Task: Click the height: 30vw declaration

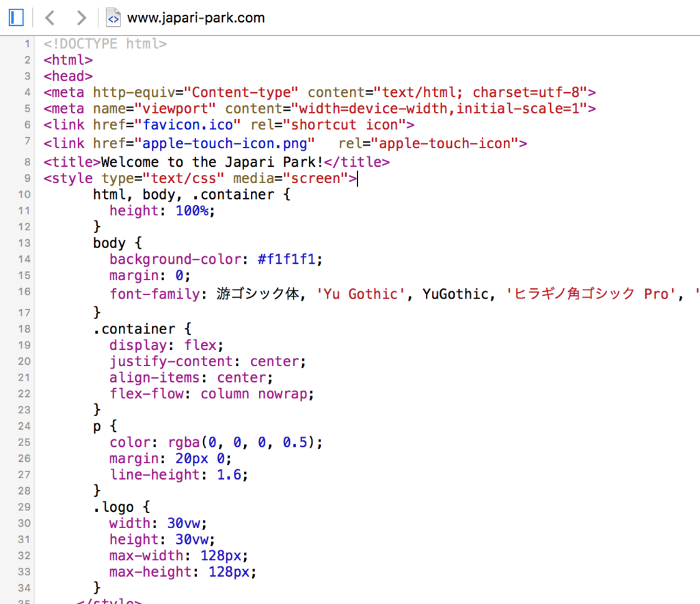Action: (x=162, y=540)
